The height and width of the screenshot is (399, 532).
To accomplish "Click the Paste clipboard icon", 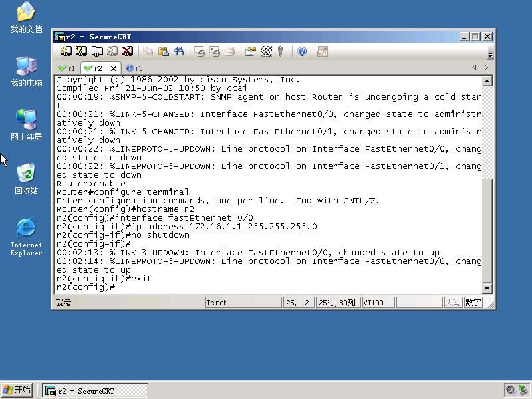I will click(164, 52).
